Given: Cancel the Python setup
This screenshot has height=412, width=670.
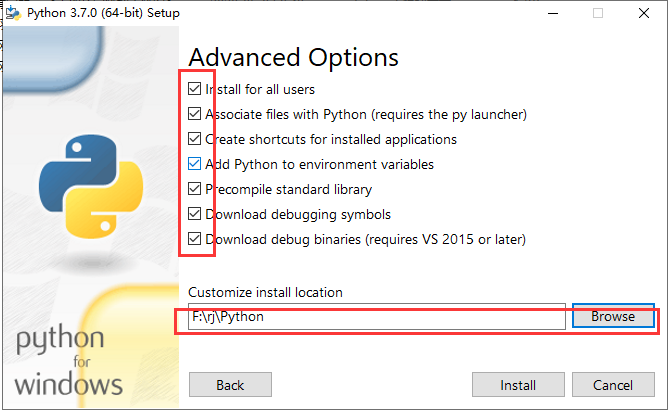Looking at the screenshot, I should tap(613, 385).
